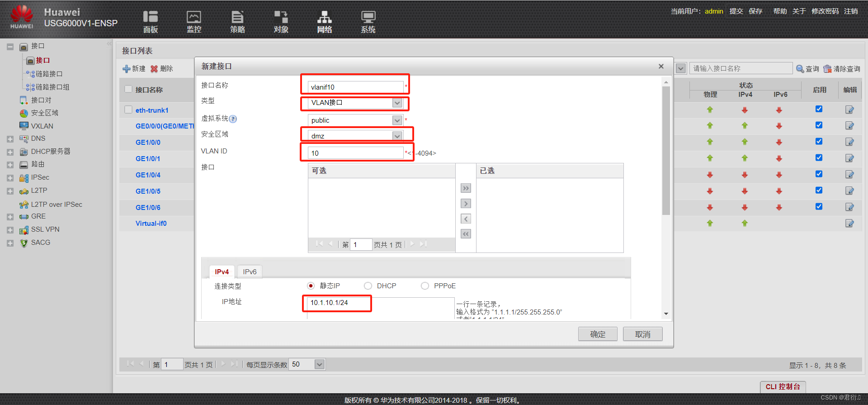Toggle the eth-trunk1 row checkbox
This screenshot has width=868, height=405.
point(128,110)
